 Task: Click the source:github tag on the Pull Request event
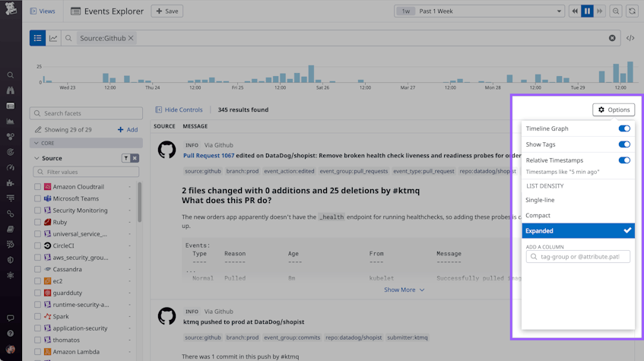tap(203, 171)
